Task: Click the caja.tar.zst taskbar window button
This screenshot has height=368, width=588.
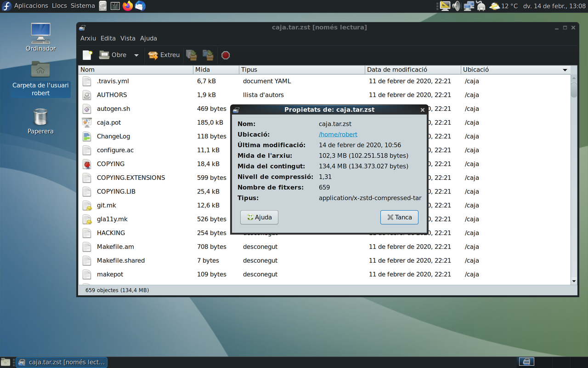Action: coord(62,362)
